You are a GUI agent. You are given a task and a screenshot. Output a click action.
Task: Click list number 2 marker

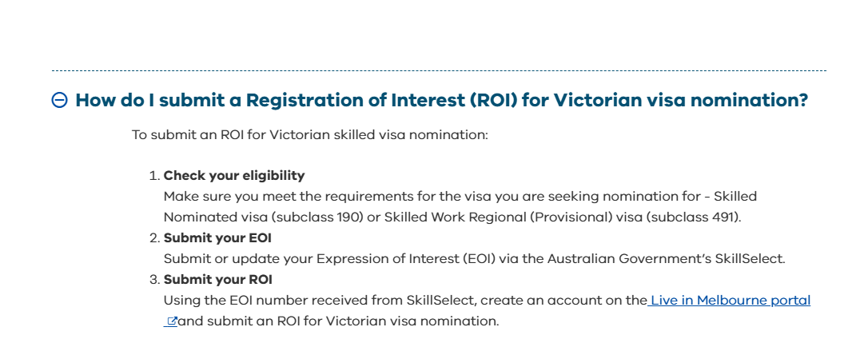tap(154, 238)
